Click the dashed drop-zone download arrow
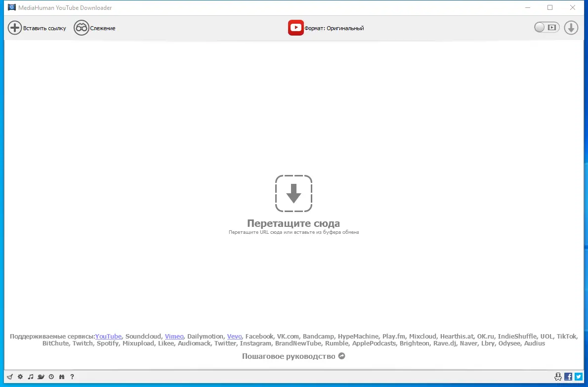Viewport: 588px width, 387px height. coord(294,194)
